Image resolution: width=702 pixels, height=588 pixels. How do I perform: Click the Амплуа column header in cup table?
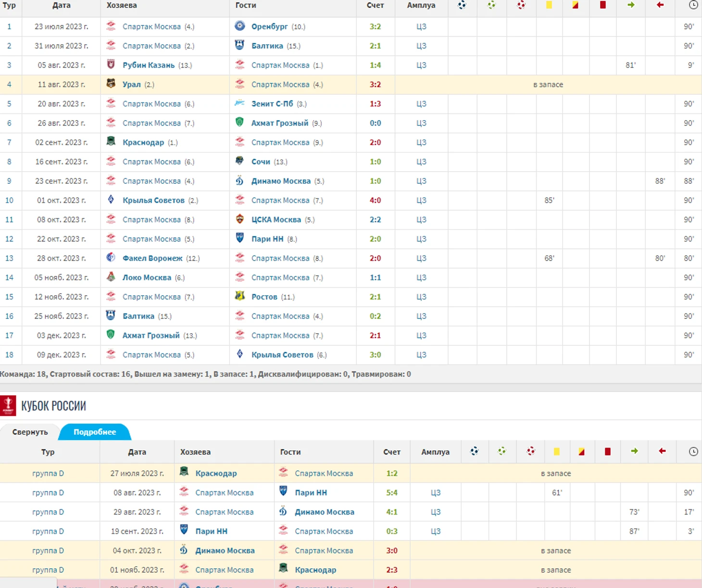coord(435,452)
